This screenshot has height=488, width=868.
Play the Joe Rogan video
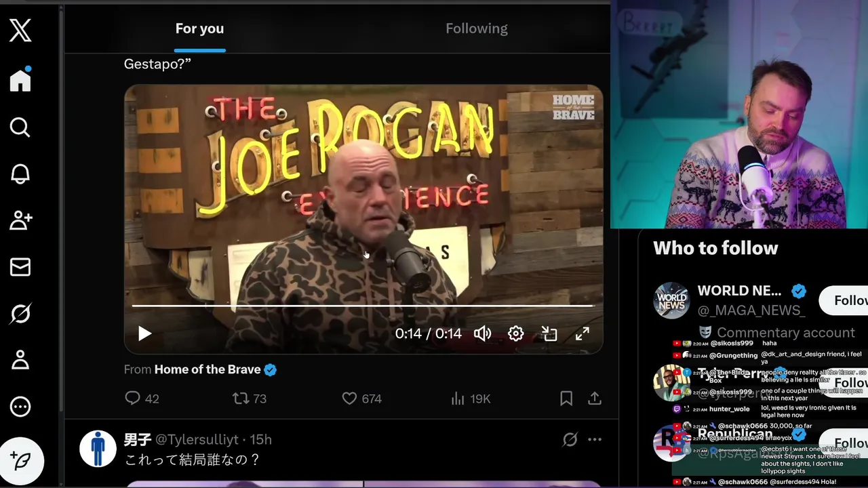[x=144, y=333]
